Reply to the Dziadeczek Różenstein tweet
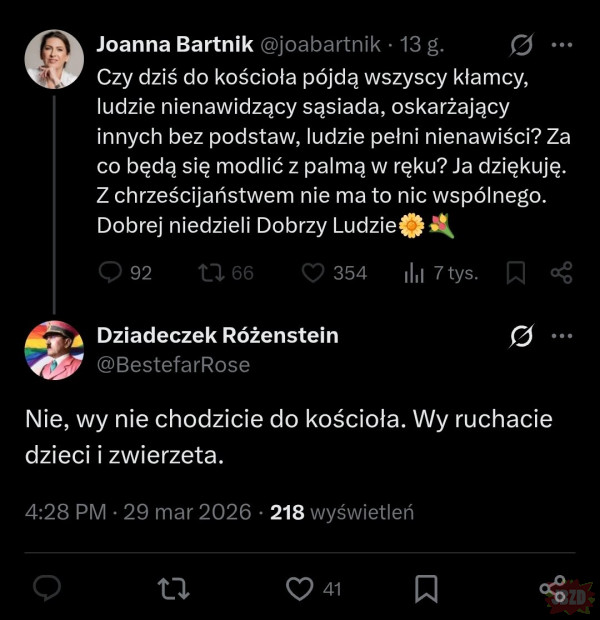600x620 pixels. click(47, 589)
